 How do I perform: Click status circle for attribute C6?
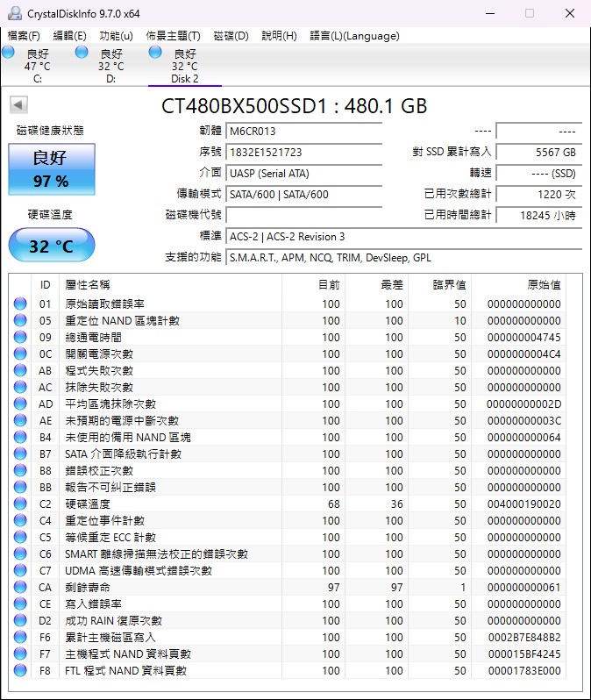[x=20, y=554]
